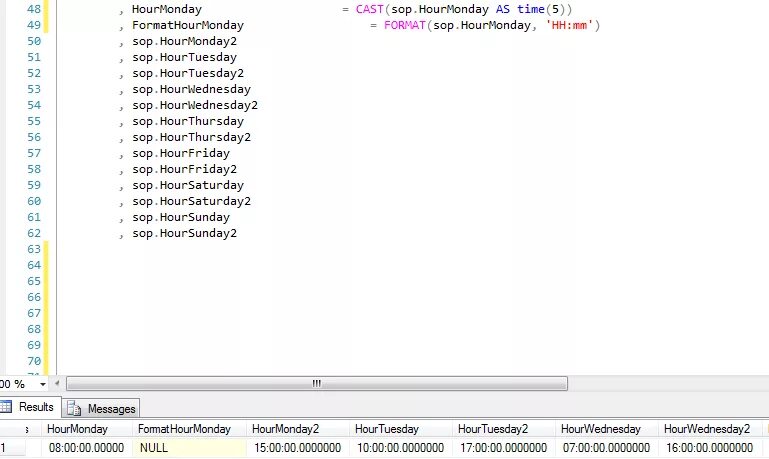Open the Results tab
This screenshot has height=459, width=769.
pos(30,407)
